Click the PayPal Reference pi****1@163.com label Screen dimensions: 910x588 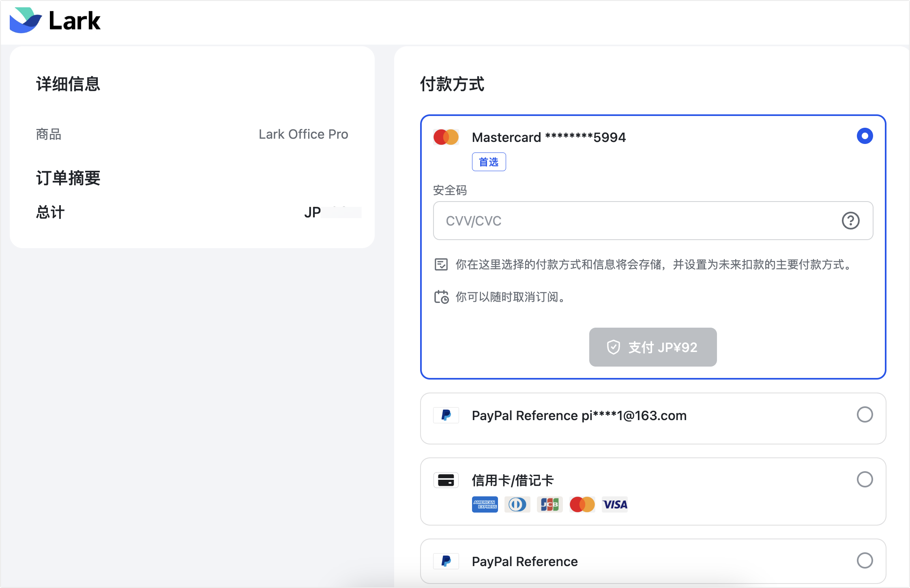(x=579, y=416)
